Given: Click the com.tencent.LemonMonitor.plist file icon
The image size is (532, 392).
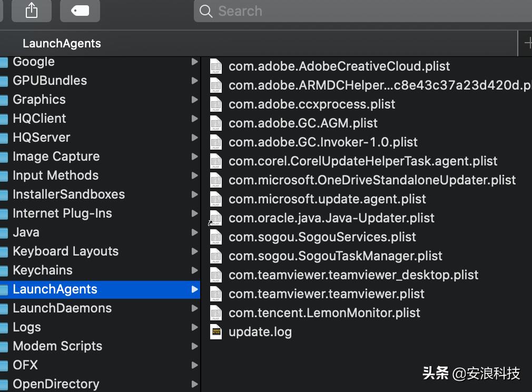Looking at the screenshot, I should point(216,313).
